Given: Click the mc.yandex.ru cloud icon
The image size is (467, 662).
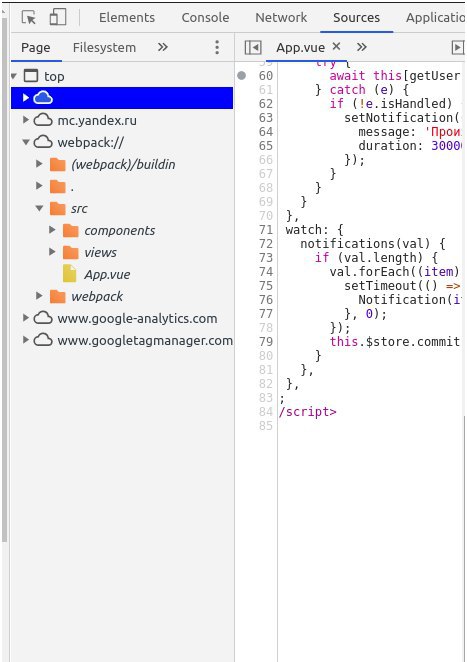Looking at the screenshot, I should click(x=43, y=120).
